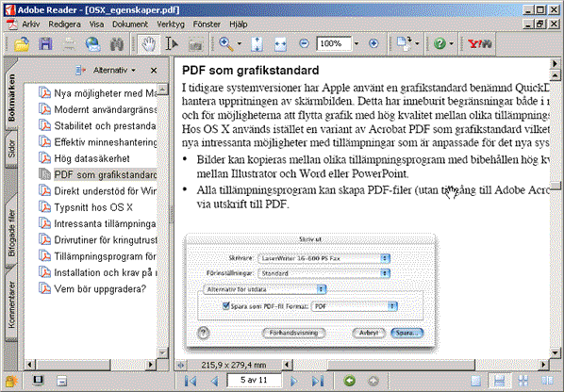Viewport: 564px width, 392px height.
Task: Open the Visa menu
Action: tap(96, 24)
